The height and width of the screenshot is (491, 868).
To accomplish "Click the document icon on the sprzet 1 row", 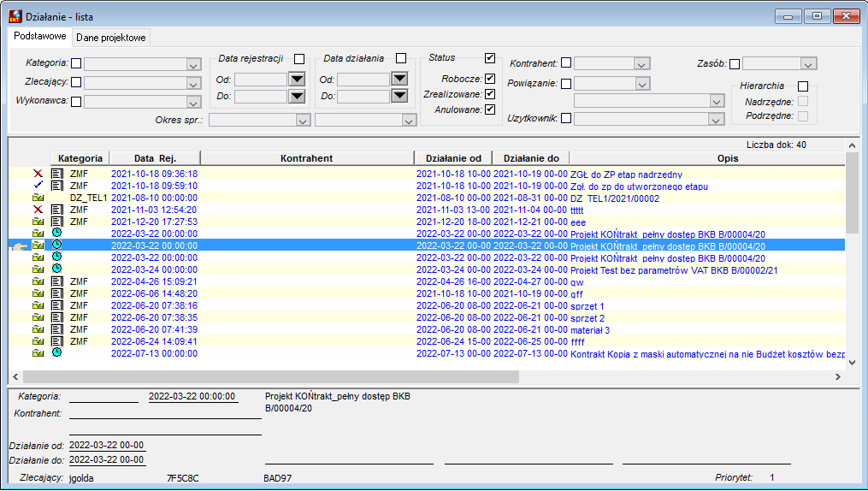I will (57, 305).
